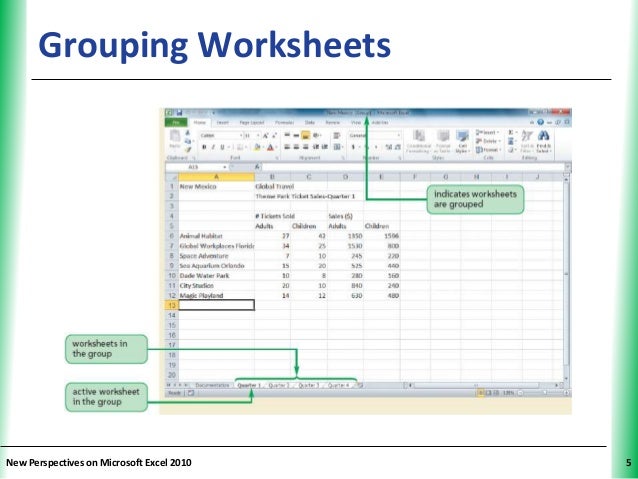Open the green File tab
This screenshot has height=479, width=638.
click(176, 122)
